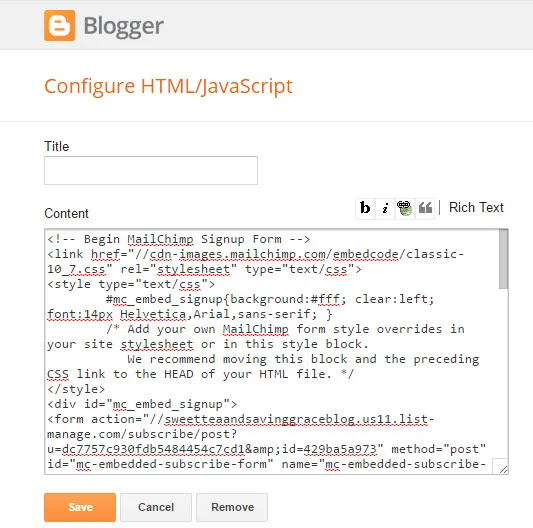
Task: Click the "Content" label
Action: [67, 214]
